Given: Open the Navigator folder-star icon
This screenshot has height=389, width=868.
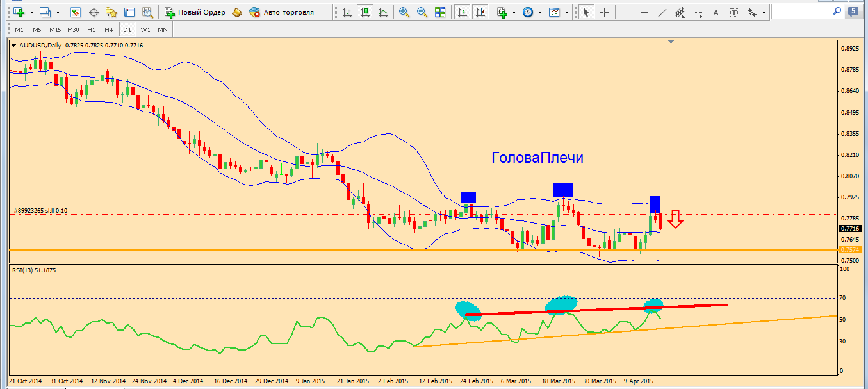Looking at the screenshot, I should click(x=111, y=12).
